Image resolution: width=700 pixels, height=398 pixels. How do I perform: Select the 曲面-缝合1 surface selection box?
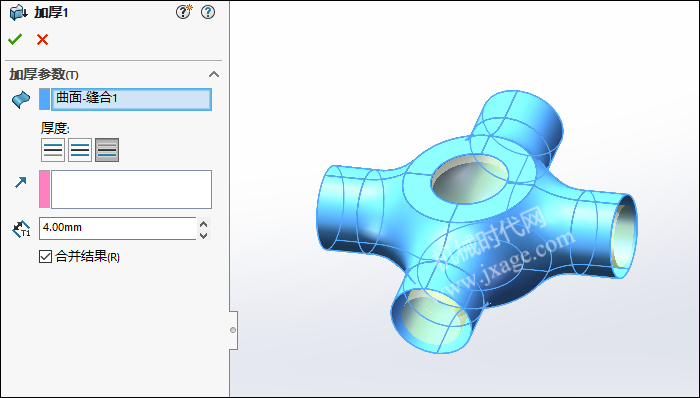coord(131,99)
